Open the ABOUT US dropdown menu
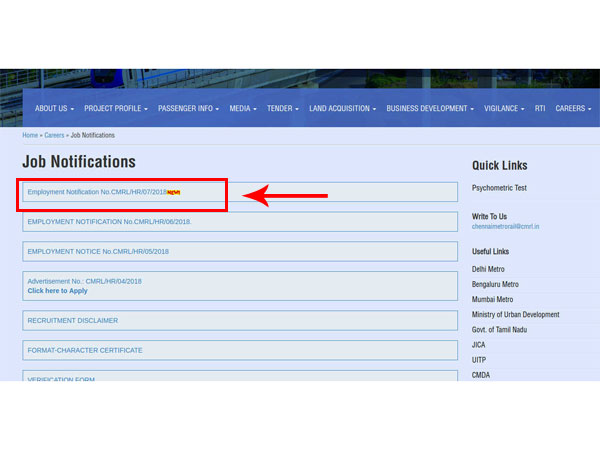 [54, 109]
